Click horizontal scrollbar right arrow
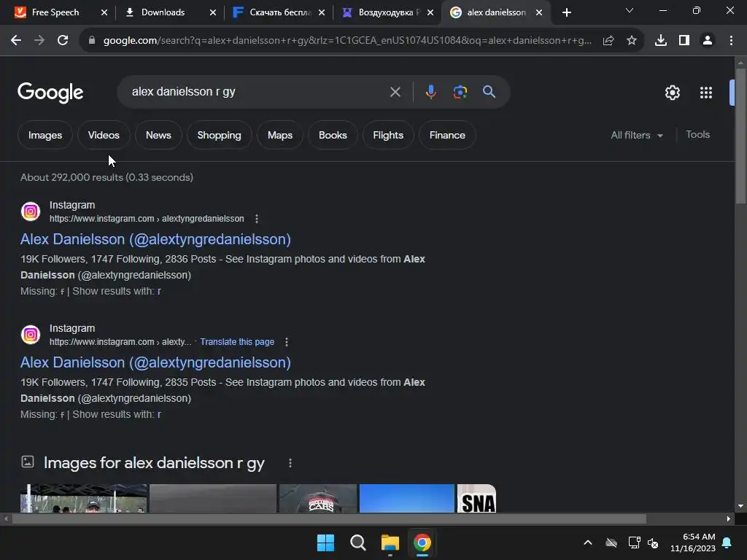Viewport: 747px width, 560px height. [729, 518]
